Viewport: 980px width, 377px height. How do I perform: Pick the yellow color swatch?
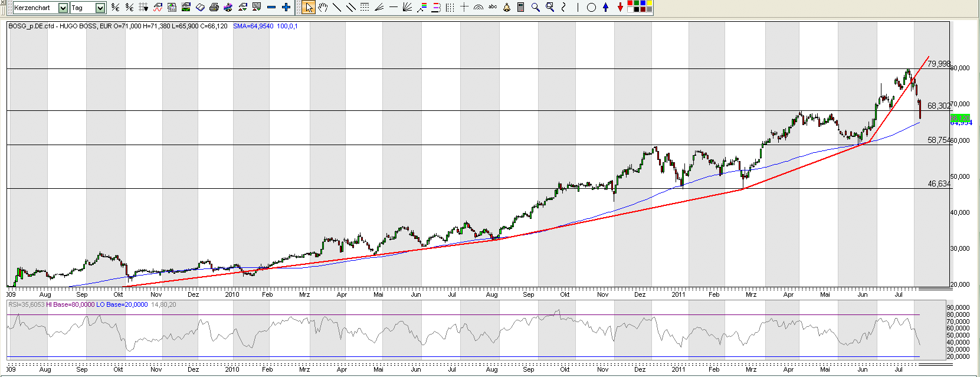coord(650,3)
